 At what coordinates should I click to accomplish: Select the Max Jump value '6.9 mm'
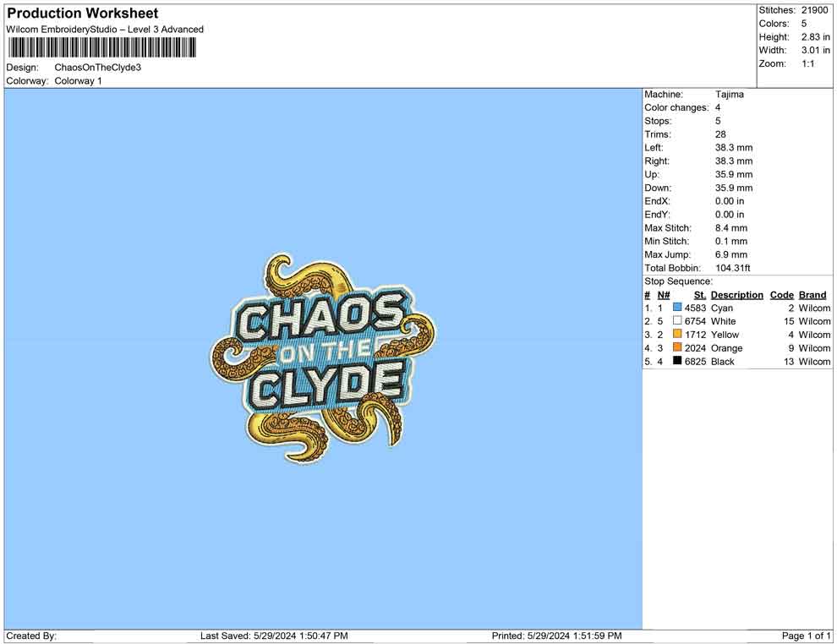pyautogui.click(x=731, y=254)
